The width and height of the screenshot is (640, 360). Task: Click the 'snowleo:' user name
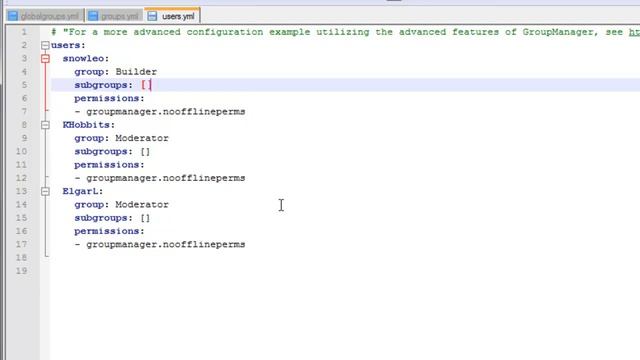click(86, 59)
